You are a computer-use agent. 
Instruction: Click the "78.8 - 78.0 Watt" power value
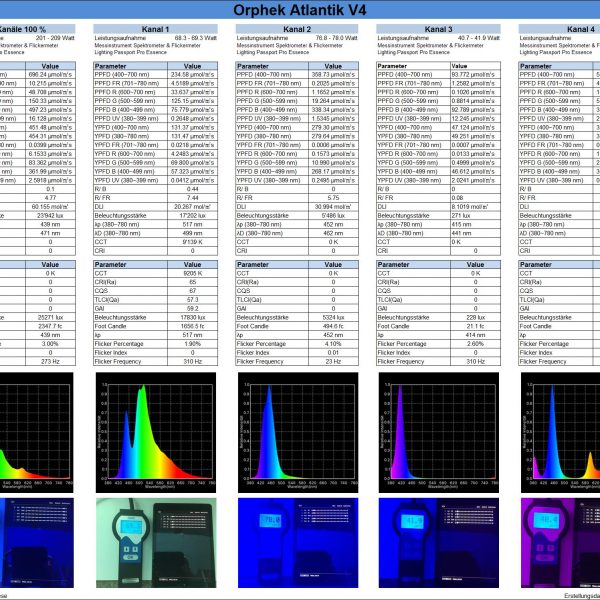[x=336, y=38]
